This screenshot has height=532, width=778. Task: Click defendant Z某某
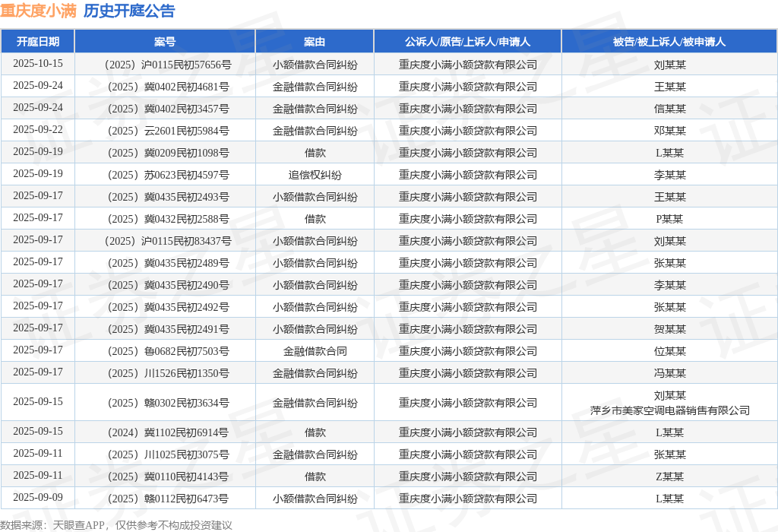pyautogui.click(x=670, y=477)
